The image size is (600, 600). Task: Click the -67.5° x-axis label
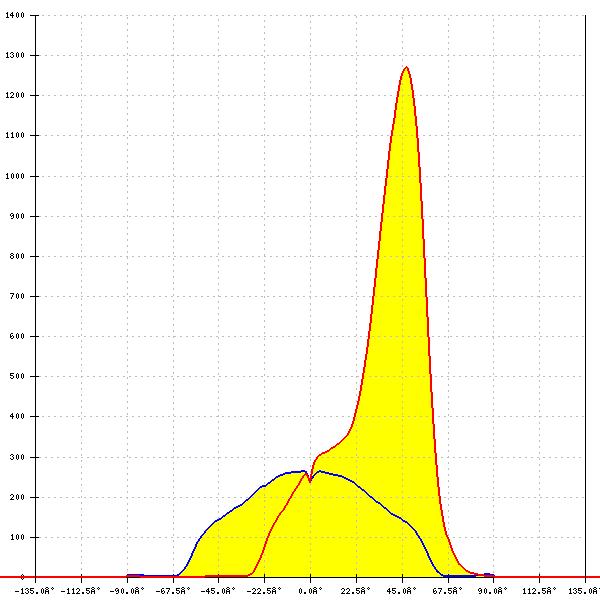point(173,591)
